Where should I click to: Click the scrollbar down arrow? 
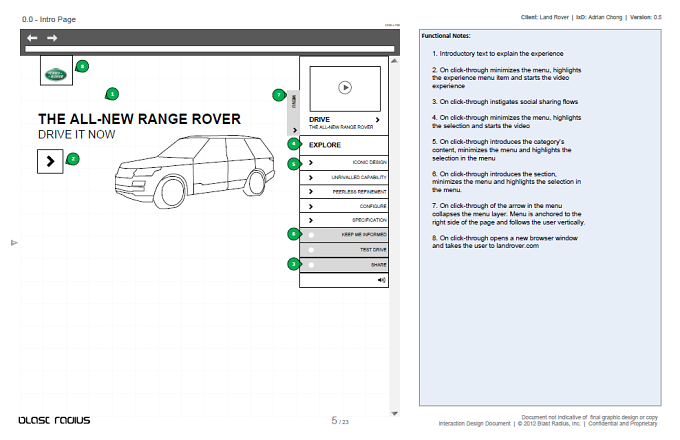pyautogui.click(x=394, y=413)
